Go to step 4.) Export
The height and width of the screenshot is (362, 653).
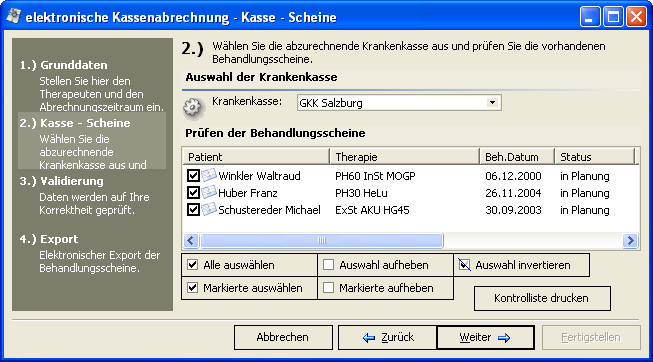point(49,239)
